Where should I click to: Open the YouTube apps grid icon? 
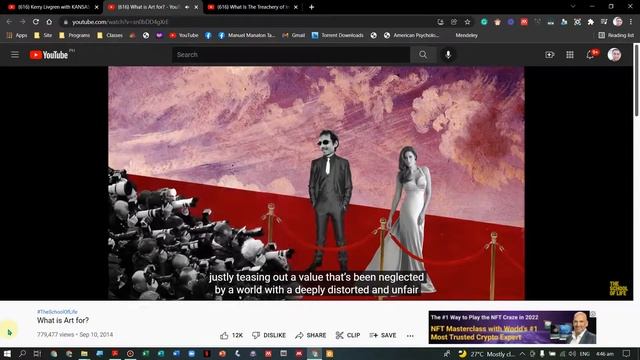[570, 55]
